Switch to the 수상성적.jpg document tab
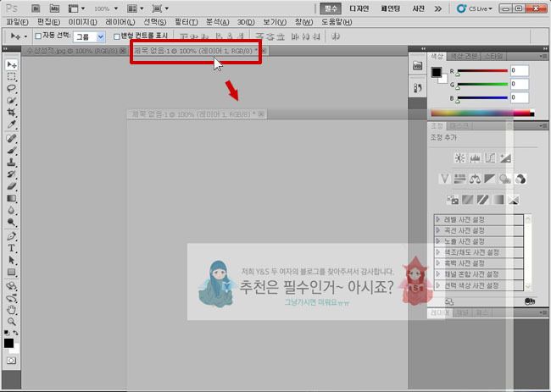 point(75,51)
